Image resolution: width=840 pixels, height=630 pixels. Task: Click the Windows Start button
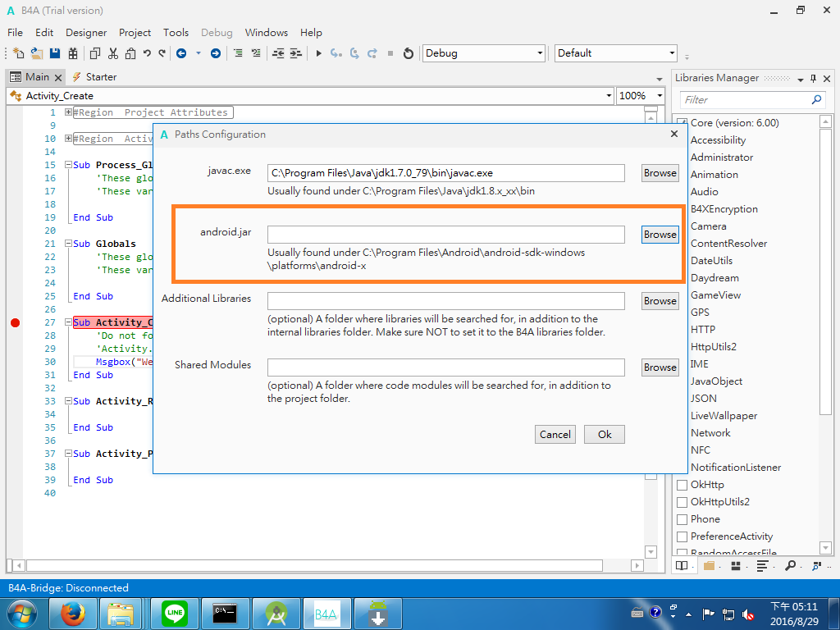click(22, 614)
